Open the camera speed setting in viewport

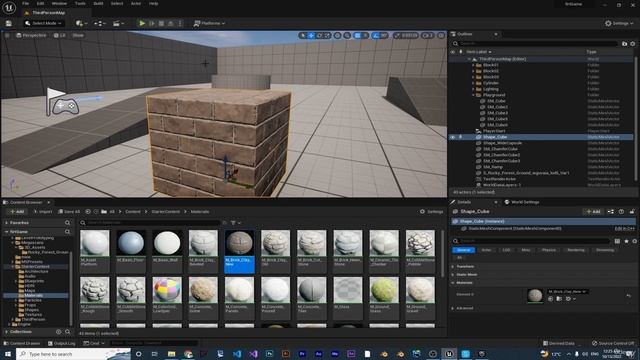click(x=427, y=36)
